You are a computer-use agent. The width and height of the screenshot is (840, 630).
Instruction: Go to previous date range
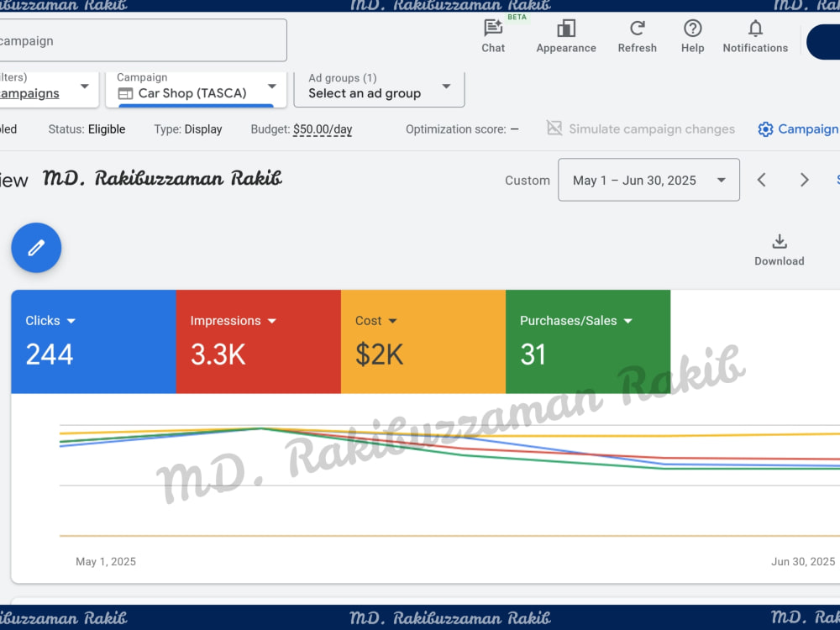(x=761, y=180)
